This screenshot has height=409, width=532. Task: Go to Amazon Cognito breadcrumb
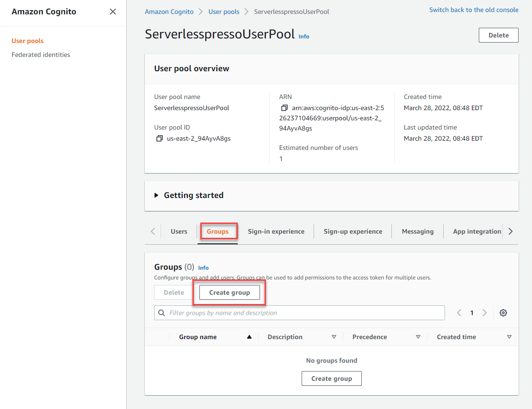tap(169, 12)
